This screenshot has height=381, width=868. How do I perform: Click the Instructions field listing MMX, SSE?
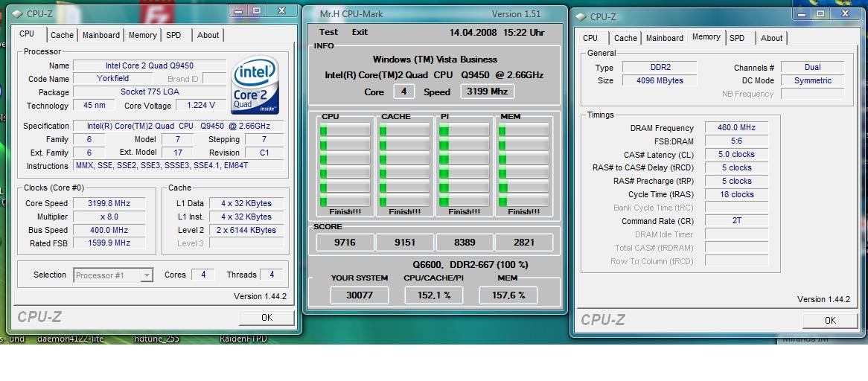[x=178, y=166]
